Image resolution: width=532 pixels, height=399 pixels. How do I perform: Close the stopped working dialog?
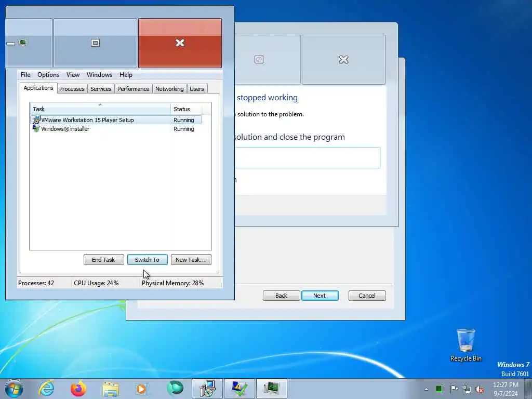(x=343, y=60)
